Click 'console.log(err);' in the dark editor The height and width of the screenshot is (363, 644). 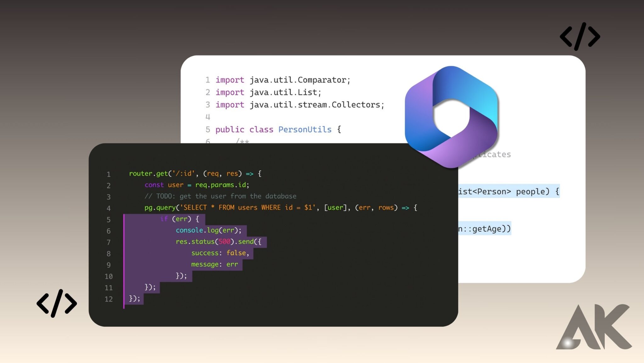point(208,230)
